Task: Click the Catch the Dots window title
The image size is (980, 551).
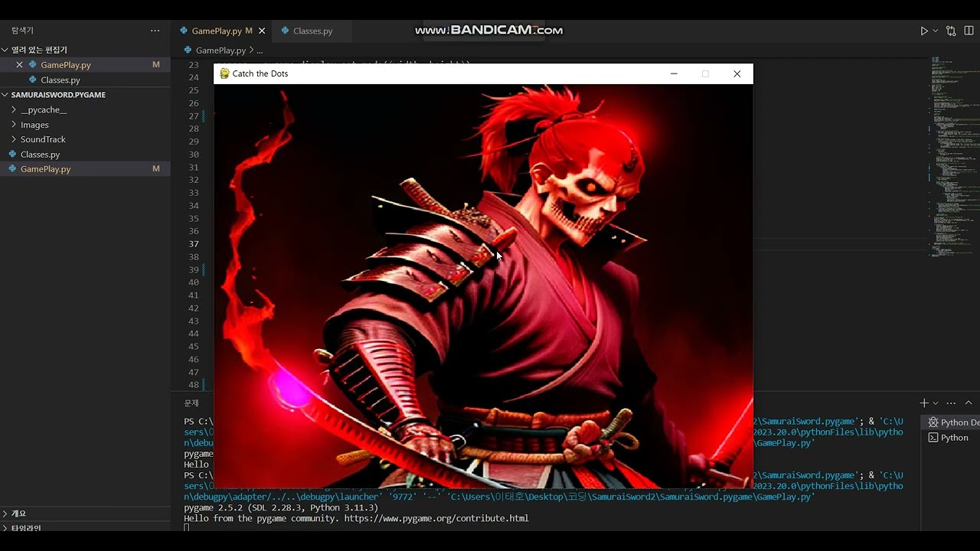Action: 260,74
